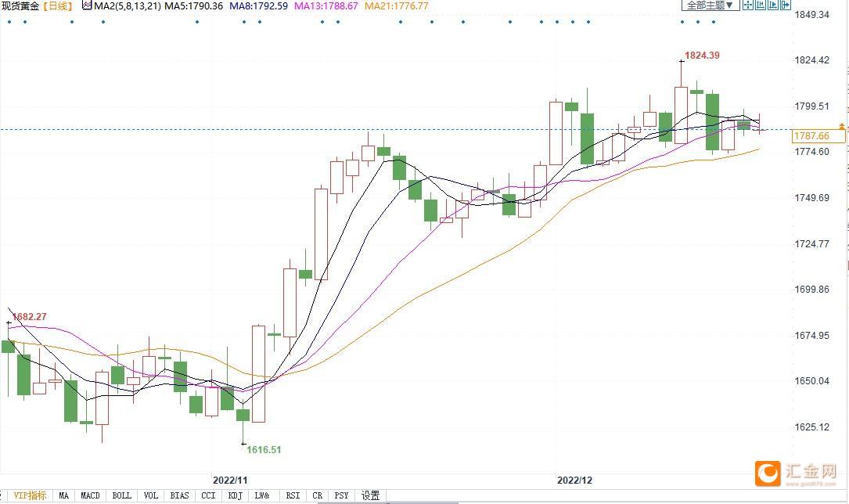Click the 现货黄金 title text

tap(20, 6)
